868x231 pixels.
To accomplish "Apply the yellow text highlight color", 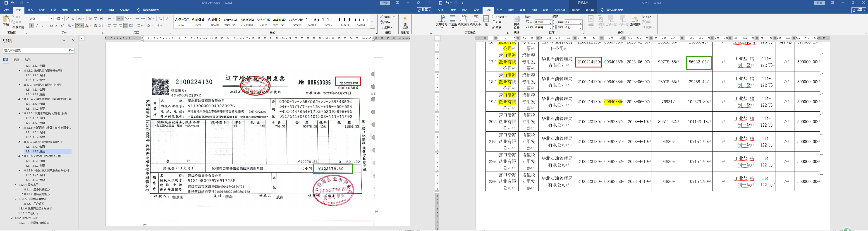I will [x=78, y=26].
